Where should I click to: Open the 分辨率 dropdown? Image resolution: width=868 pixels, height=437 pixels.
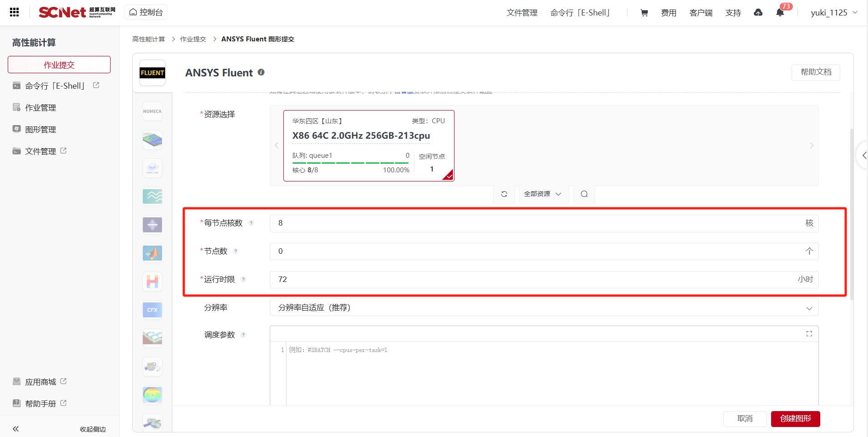[x=544, y=307]
